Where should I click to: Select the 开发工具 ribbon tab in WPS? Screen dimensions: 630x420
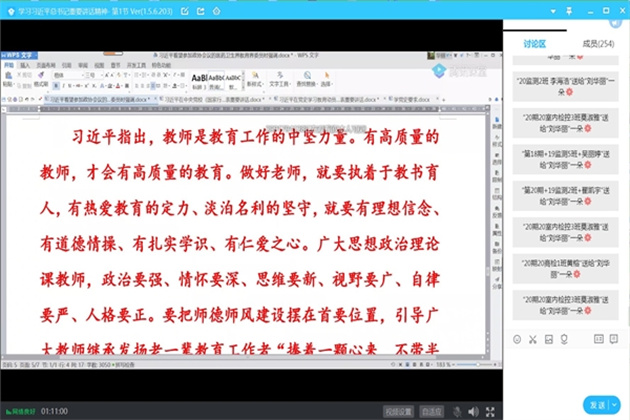pyautogui.click(x=136, y=65)
